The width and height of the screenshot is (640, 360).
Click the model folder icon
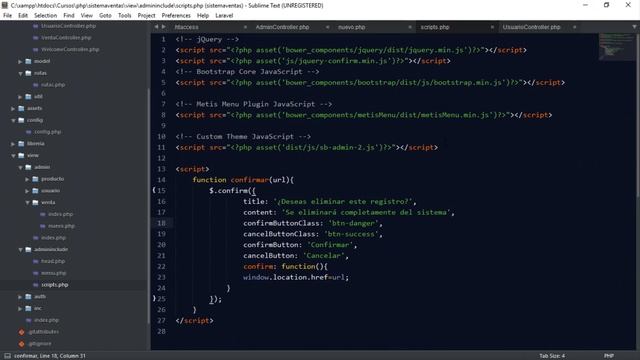[28, 61]
